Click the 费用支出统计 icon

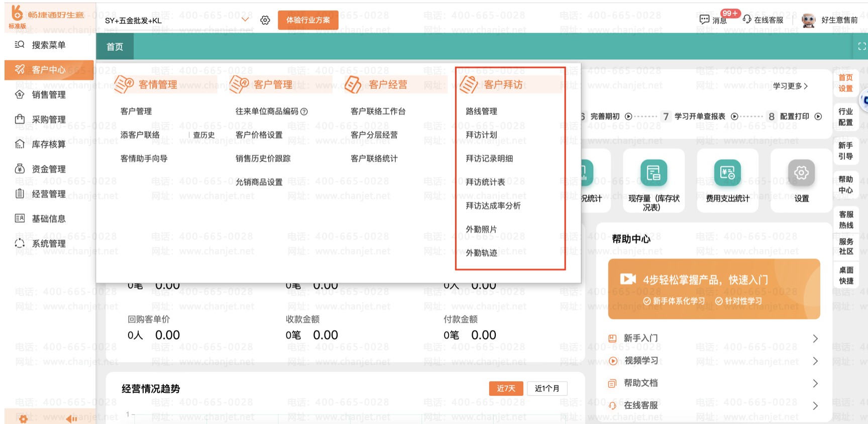pyautogui.click(x=727, y=173)
